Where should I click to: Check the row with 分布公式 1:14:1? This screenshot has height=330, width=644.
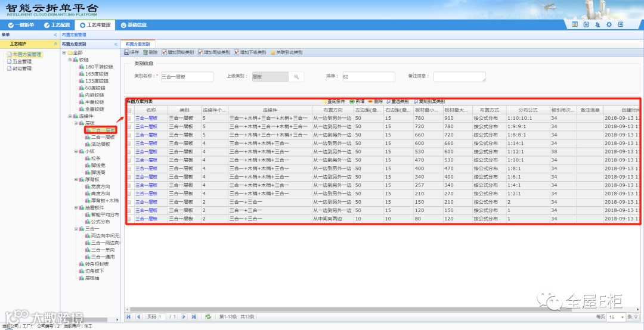pyautogui.click(x=129, y=144)
